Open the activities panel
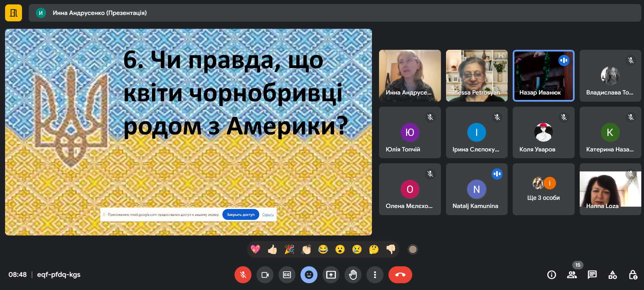Screen dimensions: 644x290 613,275
